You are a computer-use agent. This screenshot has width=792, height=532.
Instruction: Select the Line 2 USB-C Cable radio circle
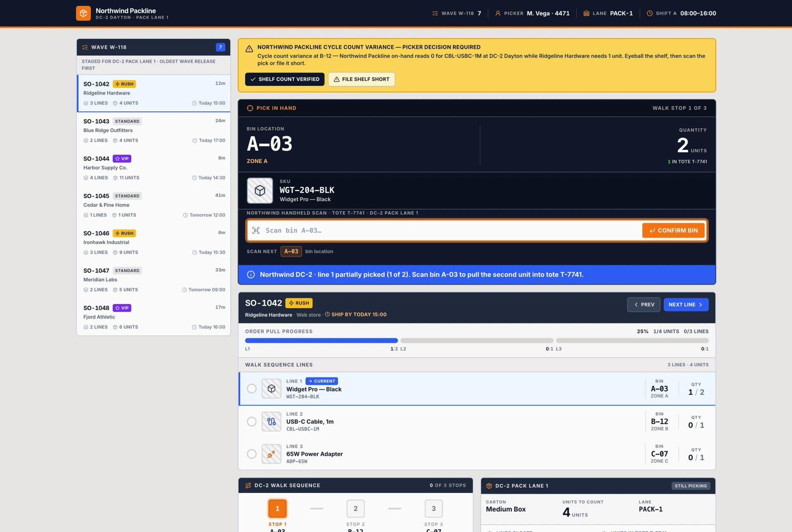click(252, 421)
